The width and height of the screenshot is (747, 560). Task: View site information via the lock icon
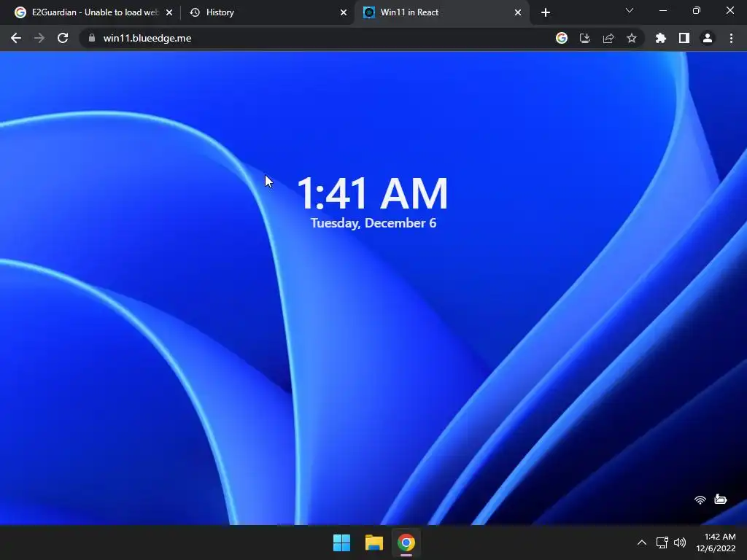click(92, 38)
